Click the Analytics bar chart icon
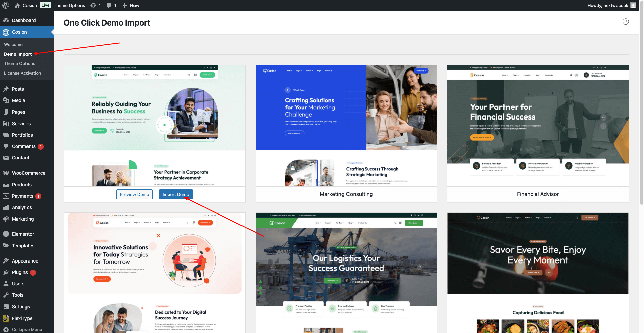This screenshot has width=644, height=333. click(6, 207)
